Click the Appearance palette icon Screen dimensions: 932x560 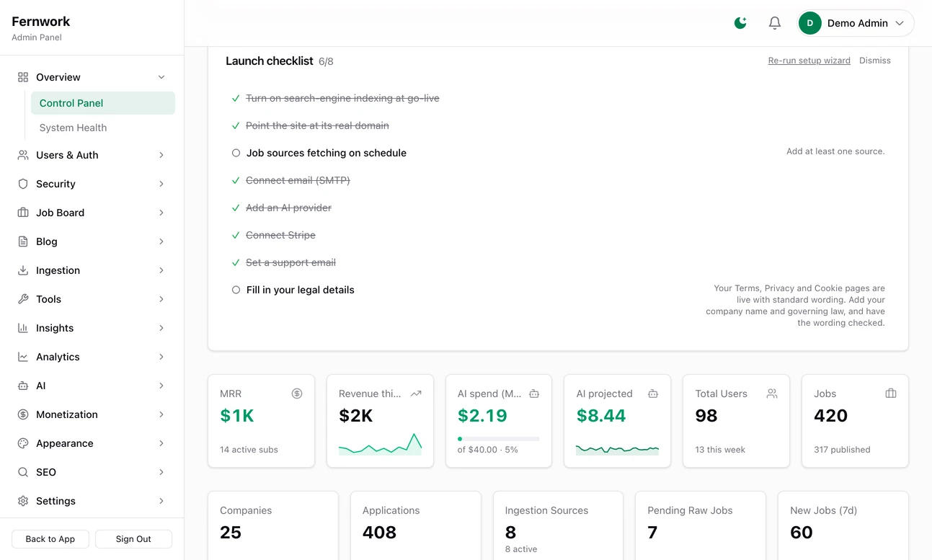tap(23, 443)
